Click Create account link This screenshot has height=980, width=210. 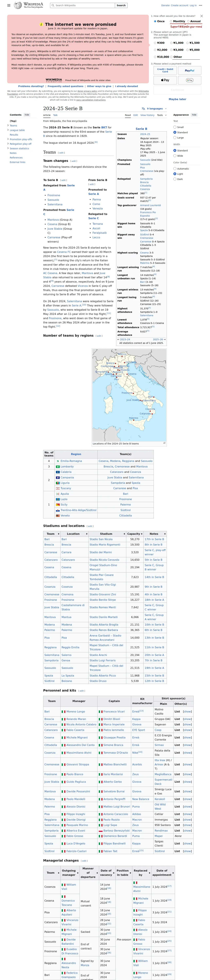pos(180,5)
